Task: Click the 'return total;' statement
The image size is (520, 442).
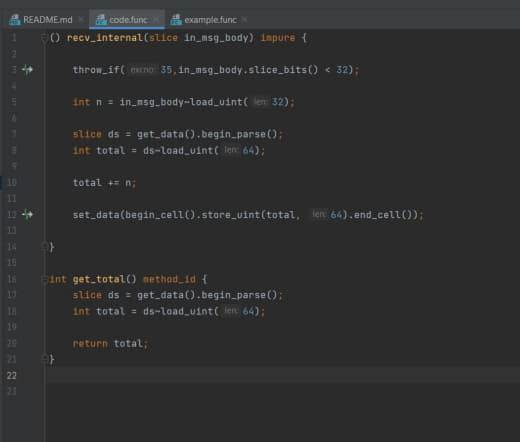Action: 110,343
